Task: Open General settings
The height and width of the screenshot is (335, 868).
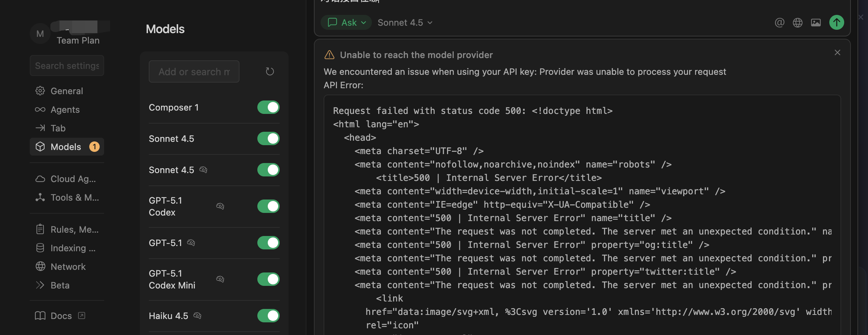Action: tap(67, 91)
